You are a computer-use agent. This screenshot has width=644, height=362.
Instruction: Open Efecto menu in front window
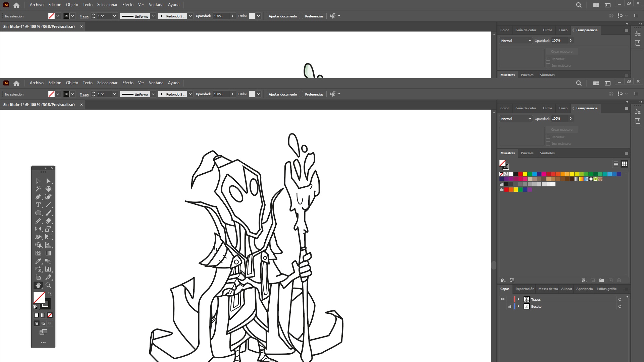(x=128, y=83)
